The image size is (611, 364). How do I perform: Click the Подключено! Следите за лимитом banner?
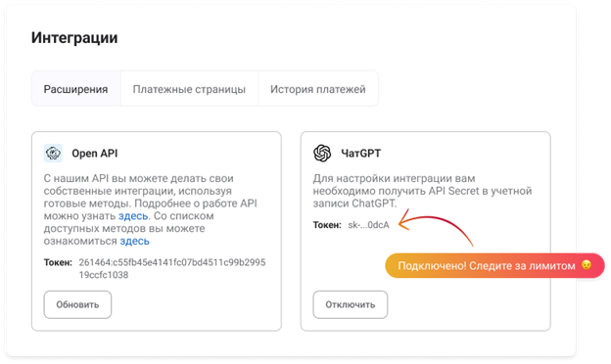click(494, 265)
